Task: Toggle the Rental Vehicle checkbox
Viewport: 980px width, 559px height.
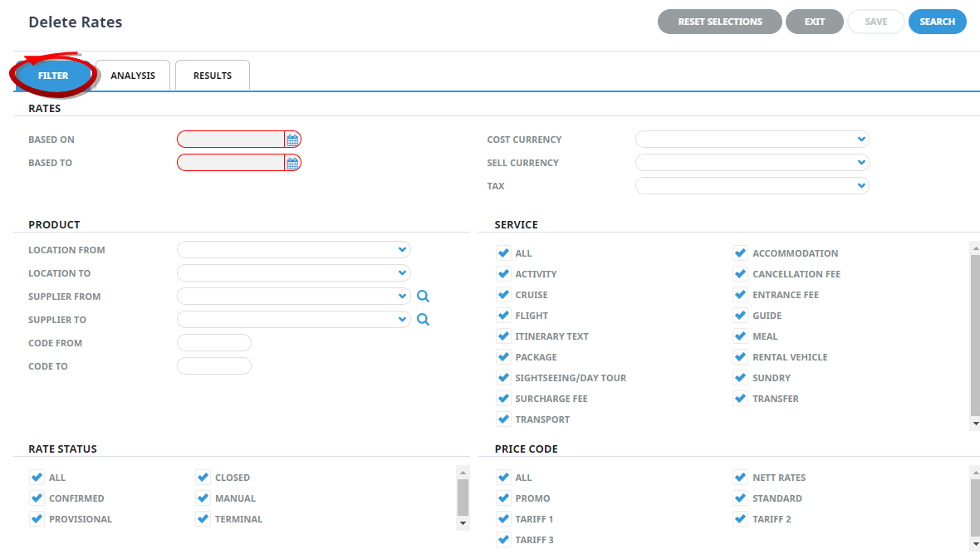Action: pos(741,357)
